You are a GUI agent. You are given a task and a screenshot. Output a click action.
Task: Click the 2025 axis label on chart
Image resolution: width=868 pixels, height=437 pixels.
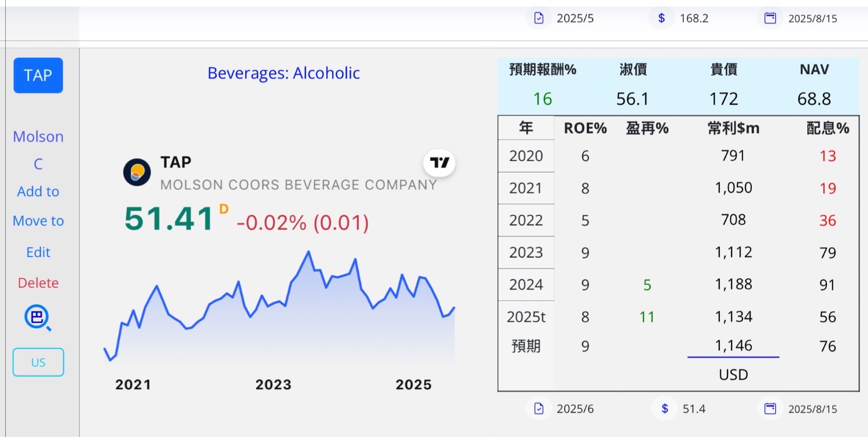click(413, 385)
